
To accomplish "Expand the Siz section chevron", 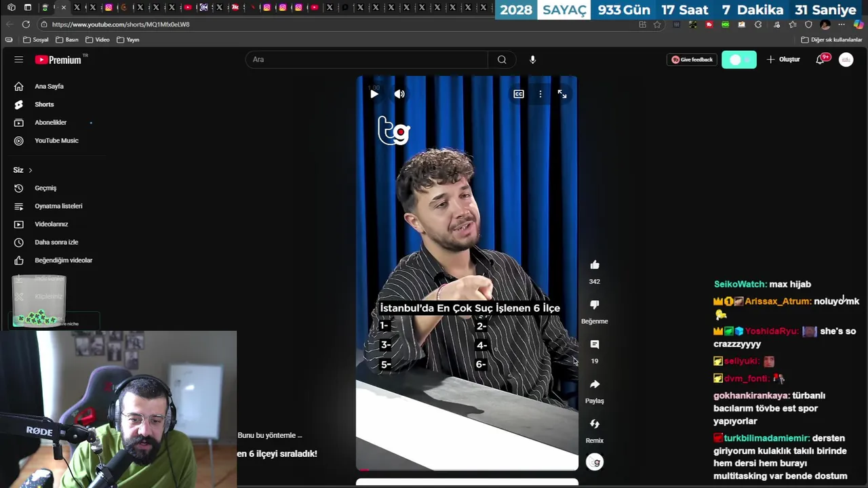I will coord(31,170).
